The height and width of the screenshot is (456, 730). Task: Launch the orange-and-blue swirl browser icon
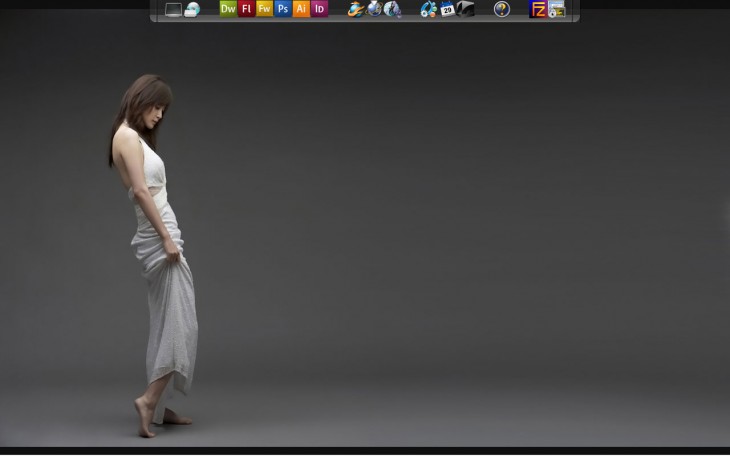pos(356,9)
